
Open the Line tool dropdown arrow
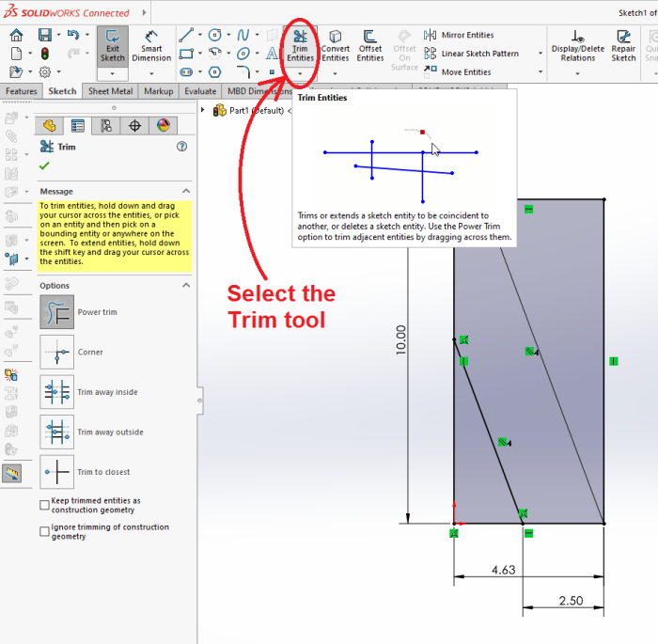coord(199,35)
